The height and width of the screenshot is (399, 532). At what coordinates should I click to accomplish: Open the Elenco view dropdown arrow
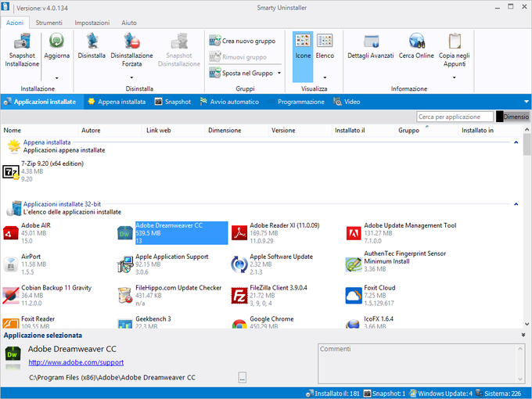[325, 77]
